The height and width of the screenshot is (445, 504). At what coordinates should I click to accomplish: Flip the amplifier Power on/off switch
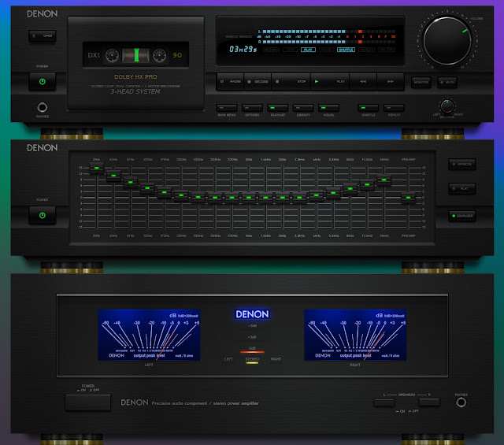pyautogui.click(x=87, y=402)
